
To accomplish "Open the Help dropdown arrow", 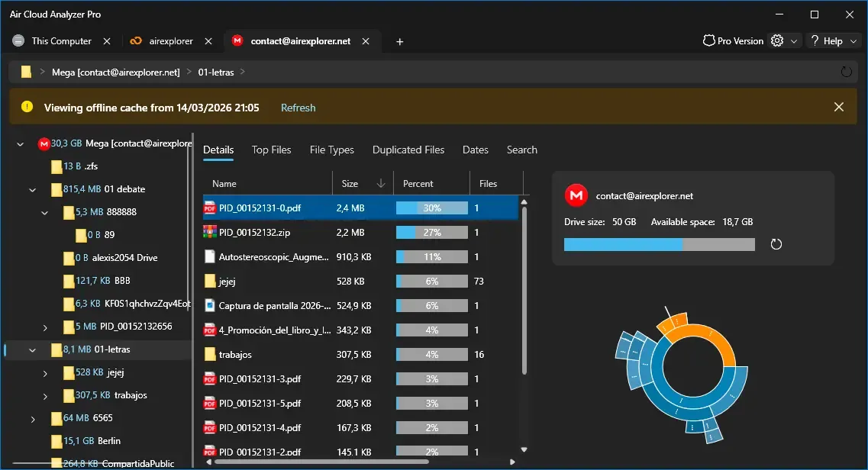I will point(853,41).
